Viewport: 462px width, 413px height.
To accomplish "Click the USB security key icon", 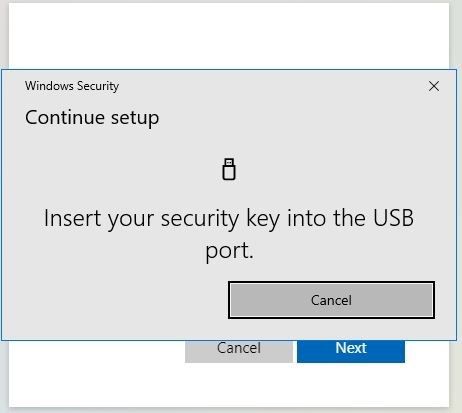I will (x=229, y=169).
